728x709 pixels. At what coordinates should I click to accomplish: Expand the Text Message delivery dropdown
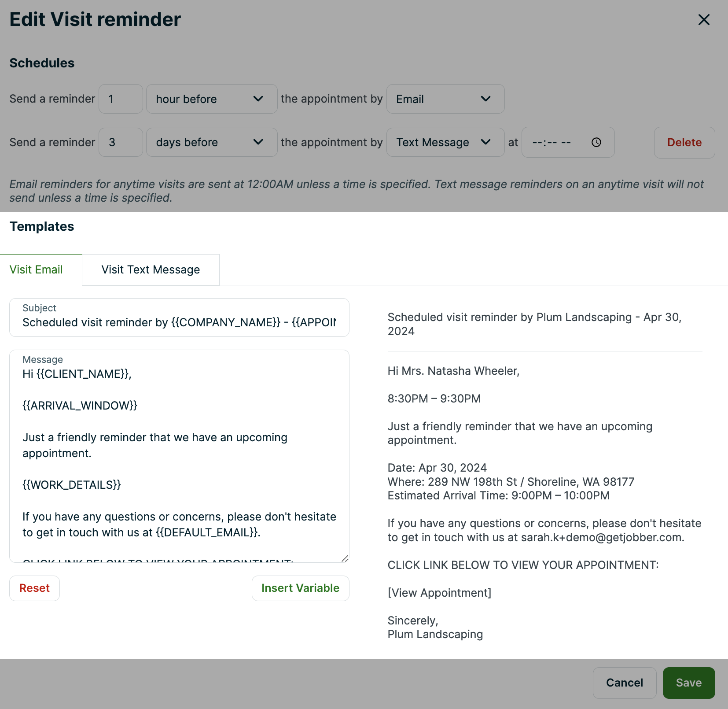tap(445, 142)
